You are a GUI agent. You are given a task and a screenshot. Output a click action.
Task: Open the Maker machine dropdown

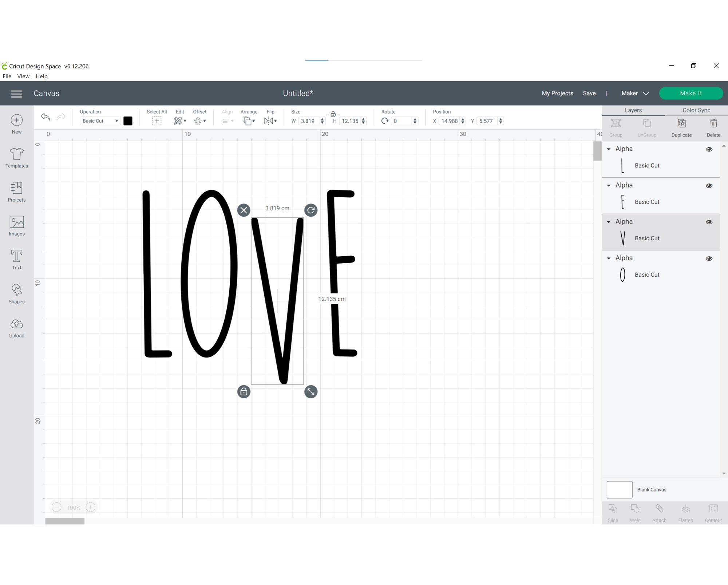click(x=635, y=94)
